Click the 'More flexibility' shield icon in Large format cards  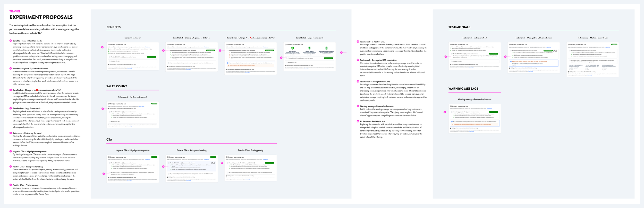(x=292, y=48)
